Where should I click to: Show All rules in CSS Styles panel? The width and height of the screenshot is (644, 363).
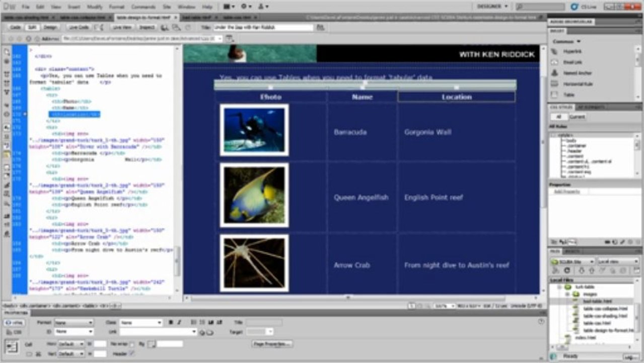pos(558,116)
